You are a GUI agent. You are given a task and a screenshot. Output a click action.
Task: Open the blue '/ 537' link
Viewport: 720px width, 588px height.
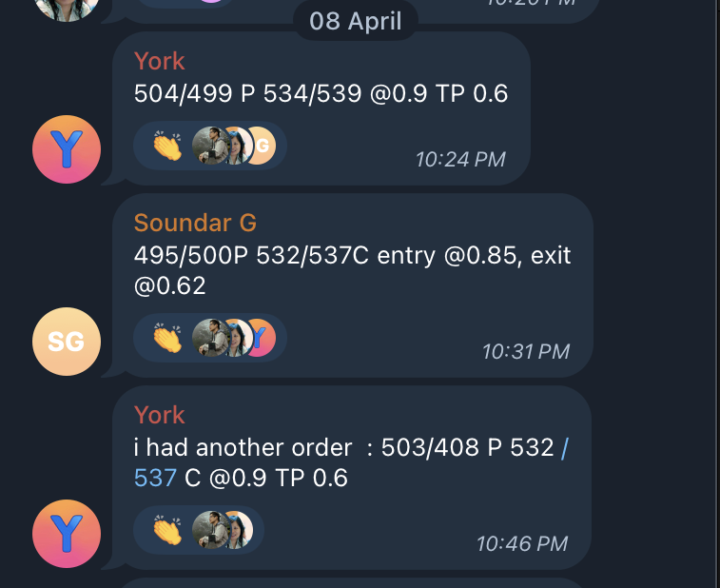pyautogui.click(x=155, y=478)
